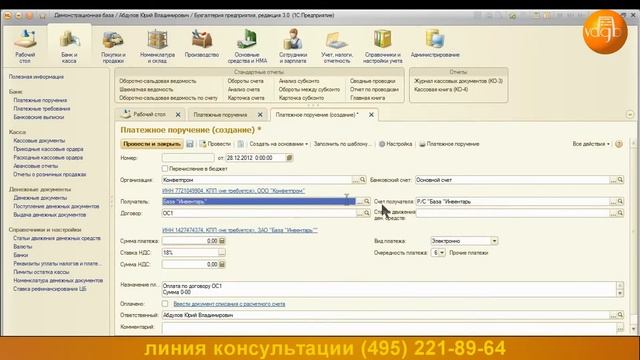The height and width of the screenshot is (360, 640).
Task: Open the calculator for Сумма платежа
Action: tap(222, 241)
